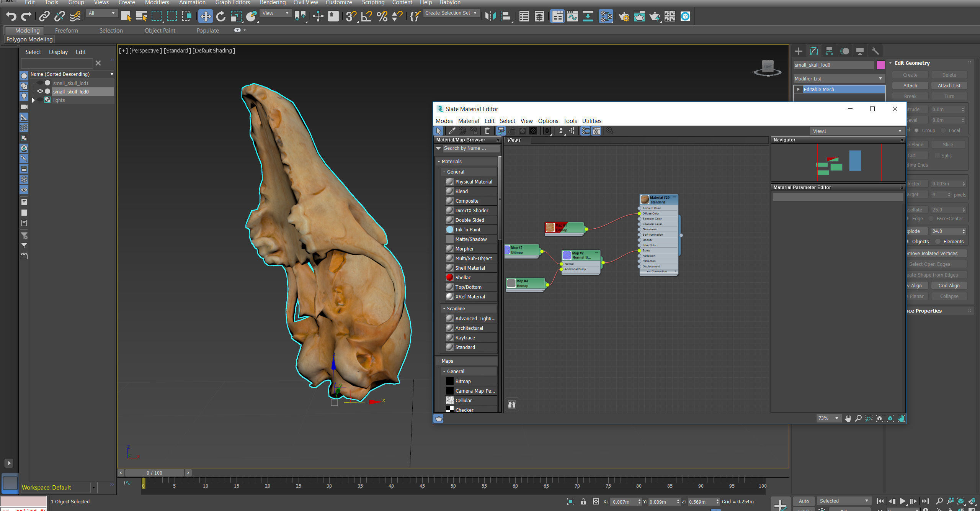Click the Undo arrow in the main toolbar

click(x=11, y=16)
